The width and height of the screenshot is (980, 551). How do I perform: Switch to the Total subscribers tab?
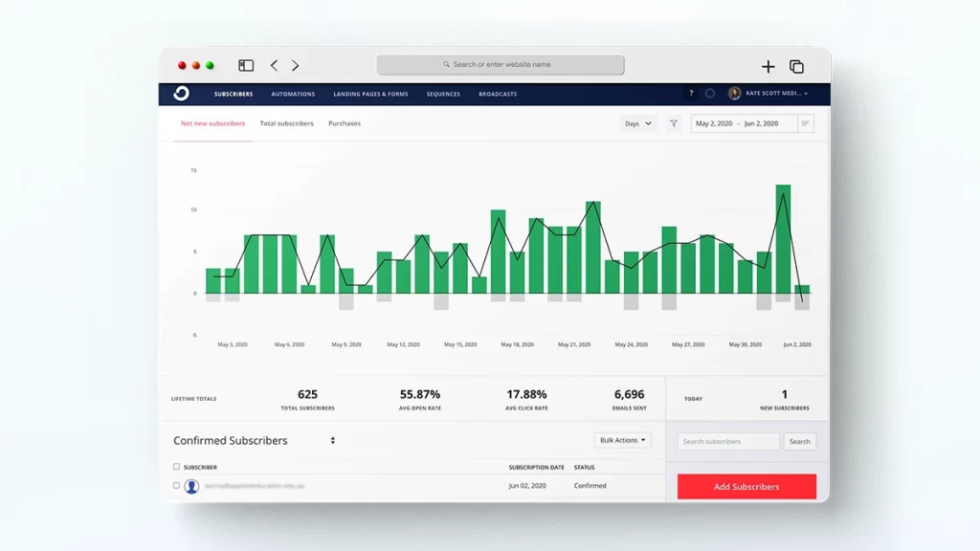(286, 123)
